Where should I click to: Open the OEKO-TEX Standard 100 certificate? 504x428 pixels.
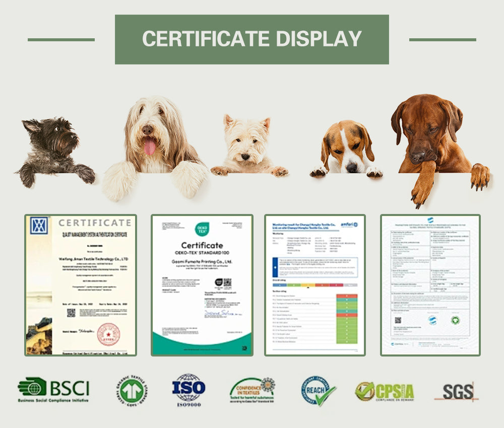pos(202,285)
